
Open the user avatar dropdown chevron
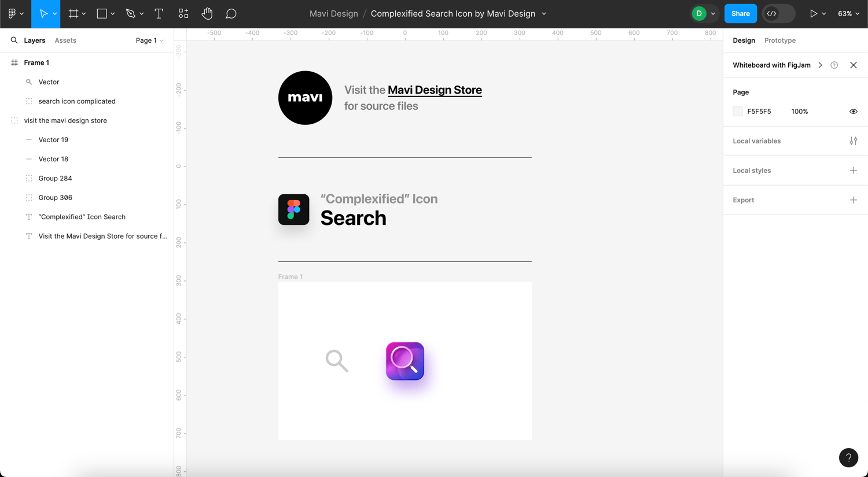click(713, 14)
